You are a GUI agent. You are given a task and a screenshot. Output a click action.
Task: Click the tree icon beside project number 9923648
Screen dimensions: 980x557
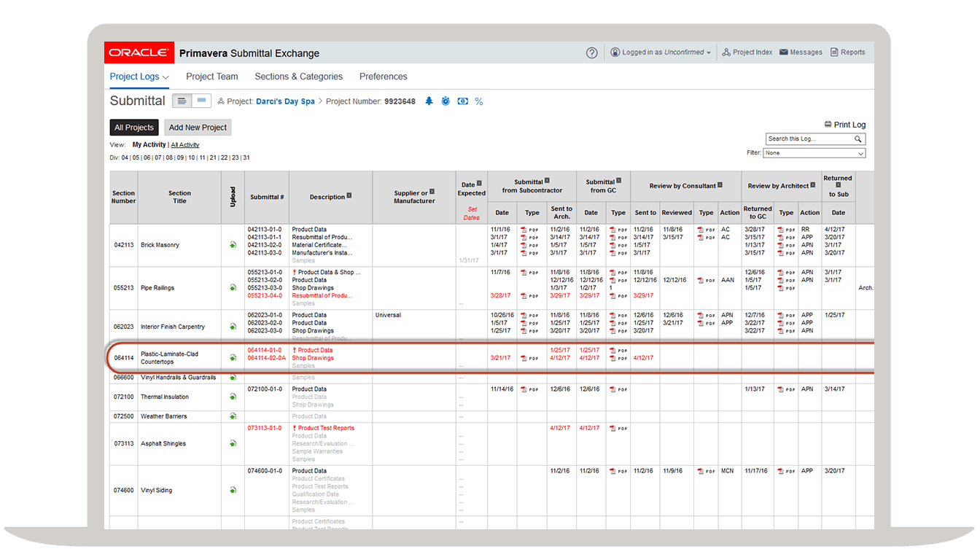(429, 101)
